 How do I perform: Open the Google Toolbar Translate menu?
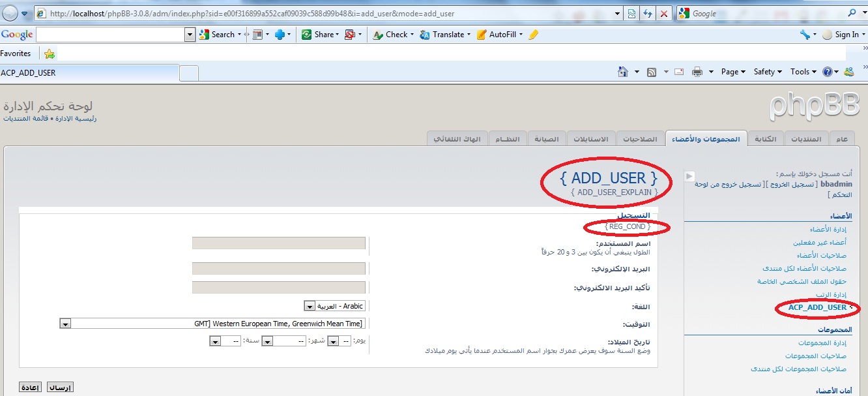[x=445, y=35]
